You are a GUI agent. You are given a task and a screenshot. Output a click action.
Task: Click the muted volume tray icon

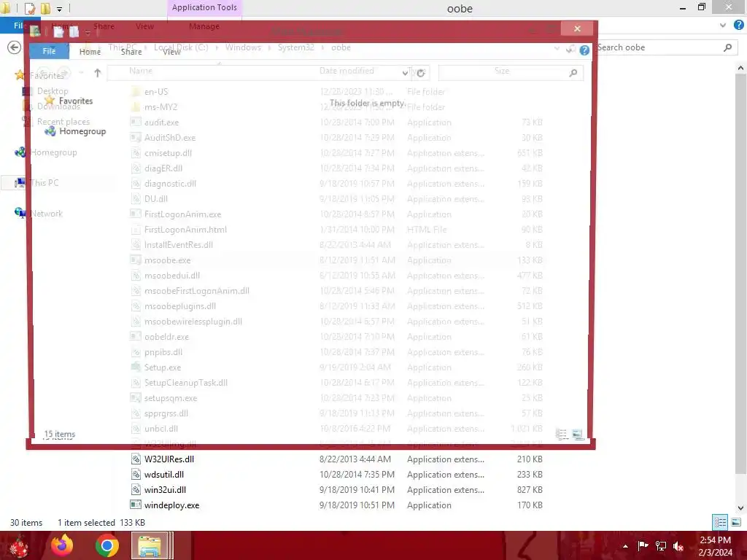click(678, 546)
